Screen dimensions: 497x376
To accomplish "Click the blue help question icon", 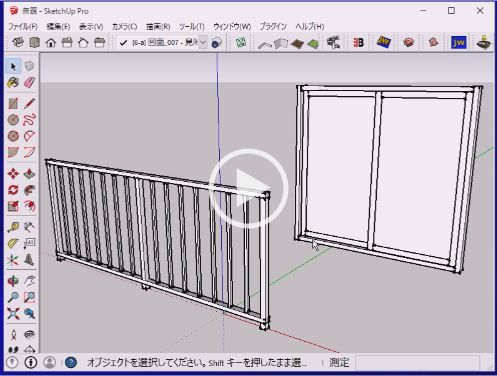I will [x=71, y=362].
